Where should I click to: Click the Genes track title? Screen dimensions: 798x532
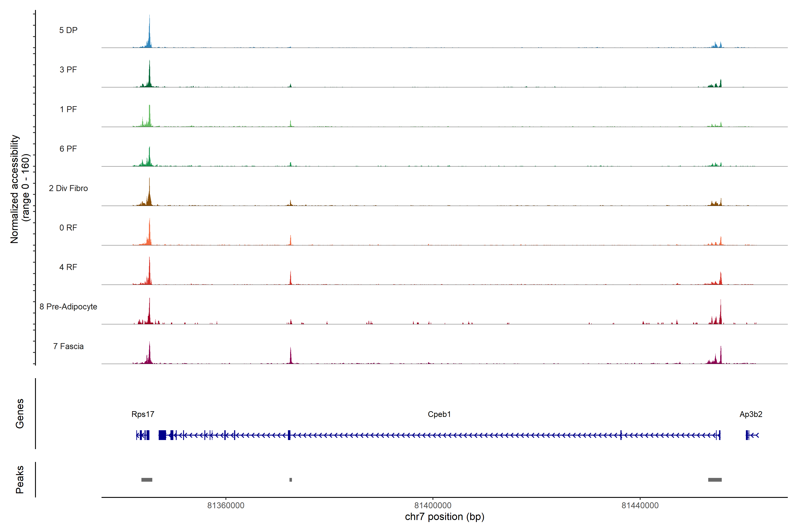20,414
